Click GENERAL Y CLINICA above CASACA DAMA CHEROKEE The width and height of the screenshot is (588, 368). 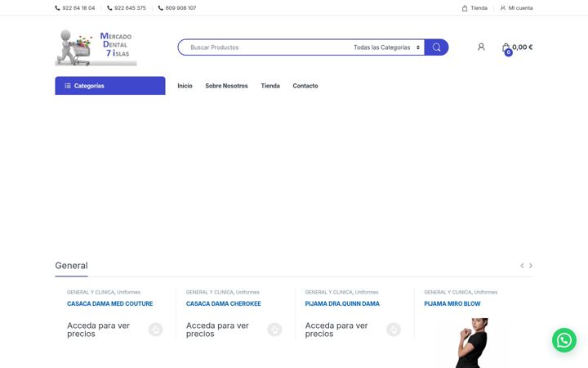(210, 292)
